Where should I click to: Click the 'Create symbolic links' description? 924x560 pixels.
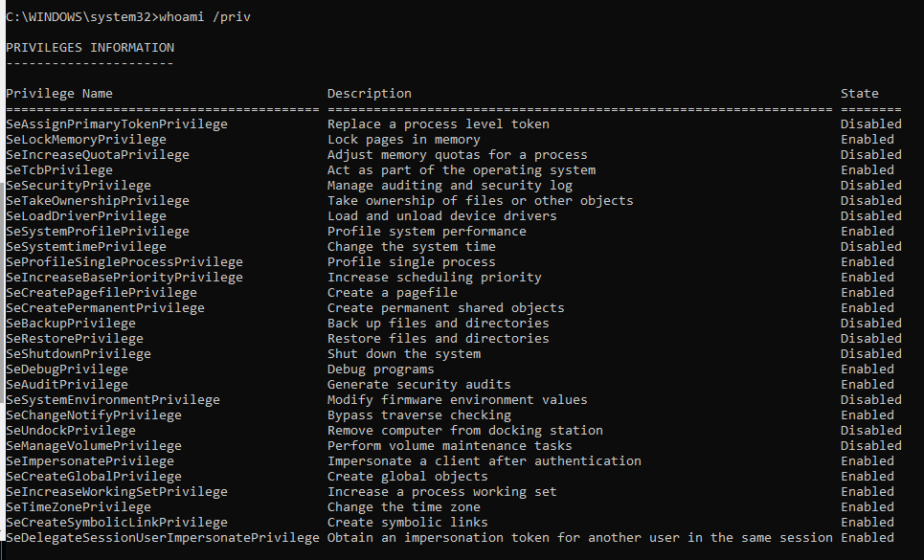point(408,523)
